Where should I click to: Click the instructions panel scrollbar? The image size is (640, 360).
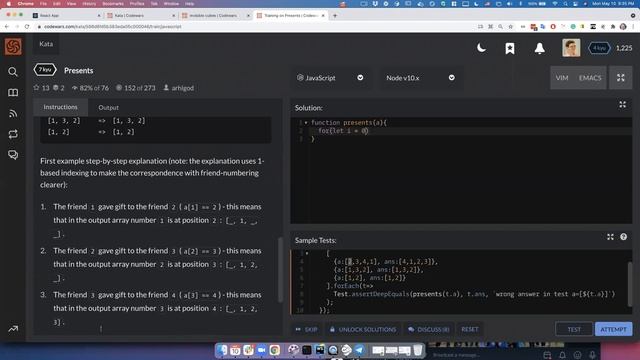(280, 269)
